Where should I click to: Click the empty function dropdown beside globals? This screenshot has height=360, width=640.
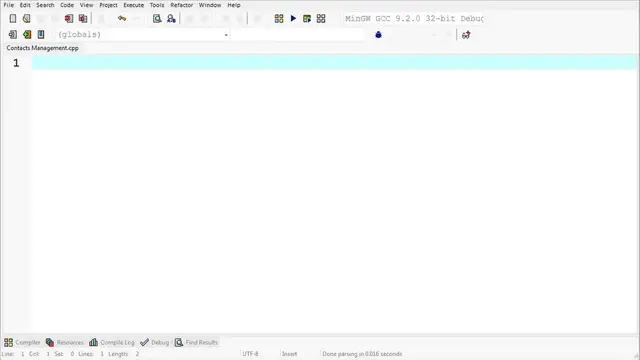pos(297,35)
